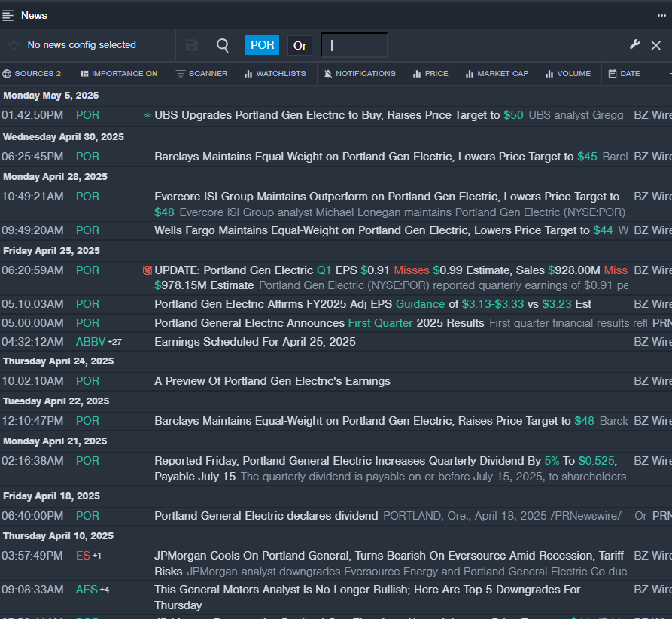Screen dimensions: 672x619
Task: Click the 'Wednesday April 30, 2025' date header
Action: pyautogui.click(x=63, y=137)
